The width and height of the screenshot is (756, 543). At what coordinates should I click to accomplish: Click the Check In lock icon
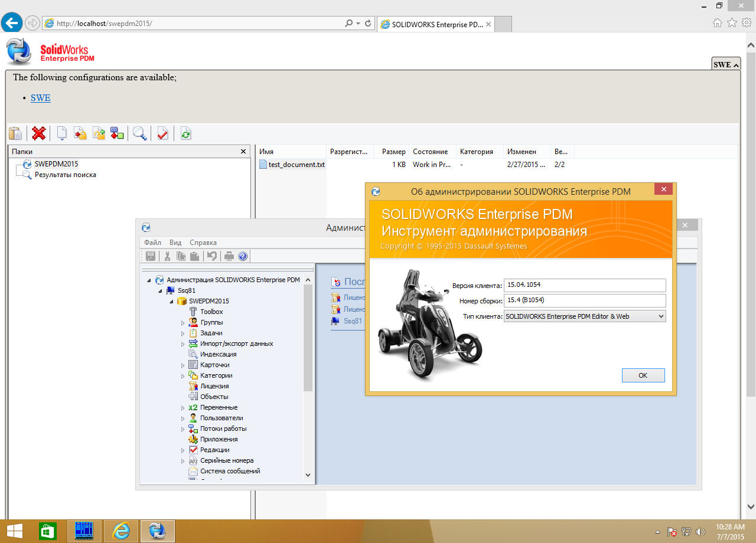(80, 133)
